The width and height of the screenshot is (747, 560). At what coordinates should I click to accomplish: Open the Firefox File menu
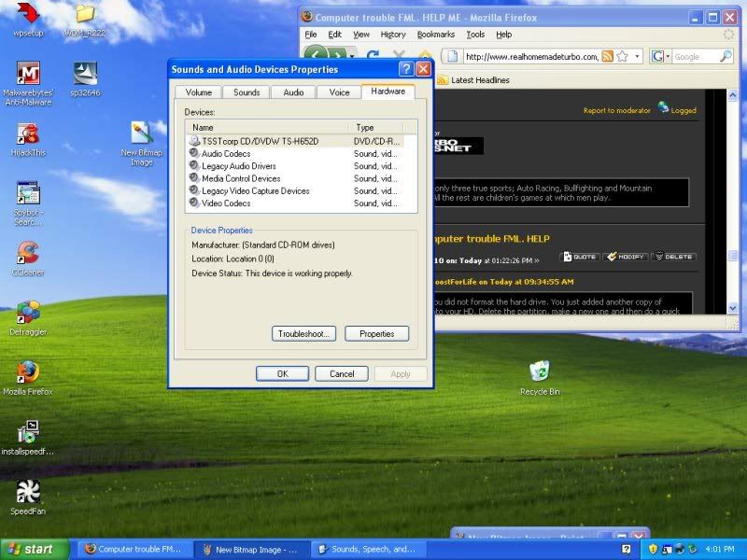tap(311, 35)
